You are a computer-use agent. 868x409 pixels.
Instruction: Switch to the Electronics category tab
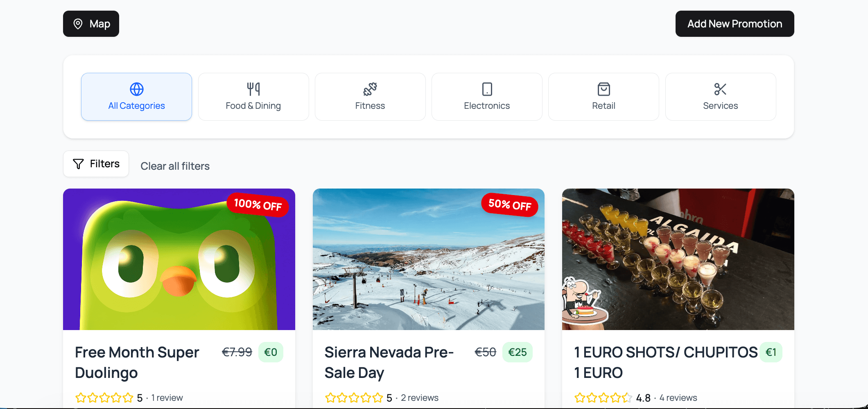pos(486,97)
